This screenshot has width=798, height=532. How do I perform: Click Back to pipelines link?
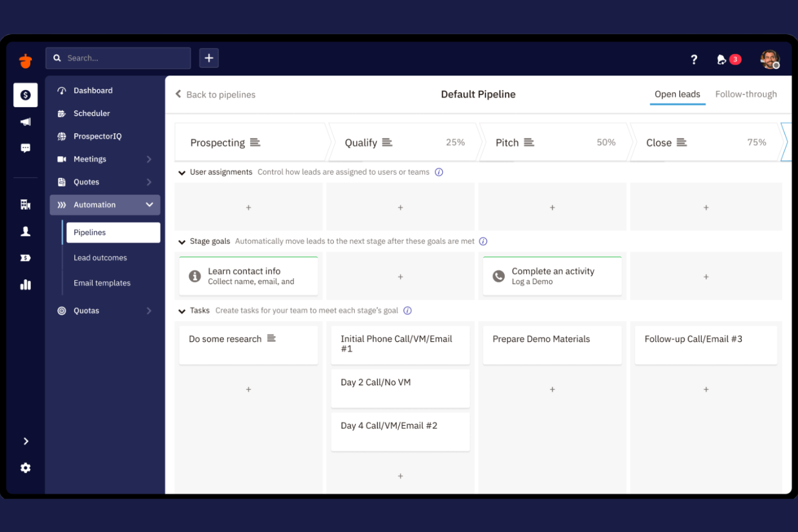(215, 94)
